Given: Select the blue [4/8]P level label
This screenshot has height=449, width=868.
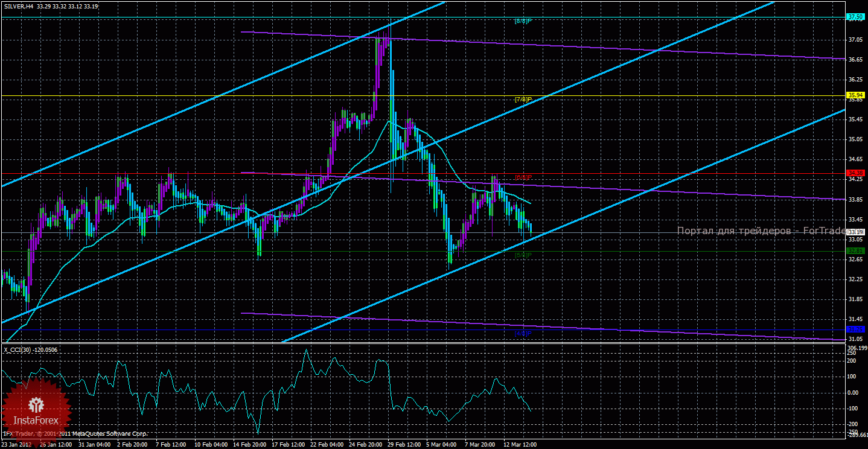Looking at the screenshot, I should point(523,333).
